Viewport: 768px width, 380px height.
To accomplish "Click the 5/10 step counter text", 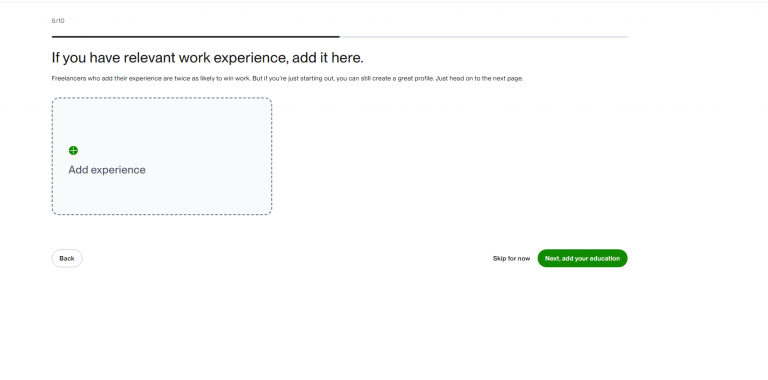I will (x=58, y=21).
